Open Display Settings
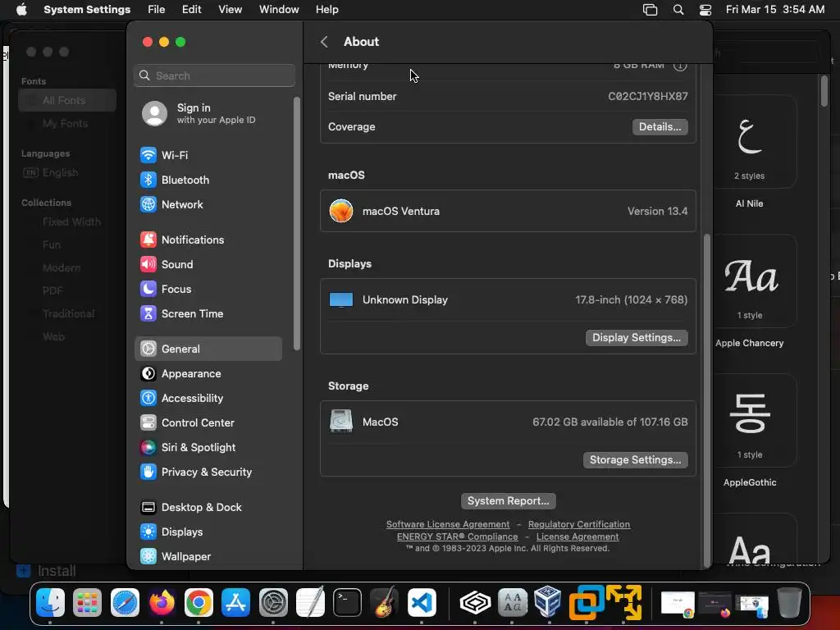The height and width of the screenshot is (630, 840). coord(637,338)
